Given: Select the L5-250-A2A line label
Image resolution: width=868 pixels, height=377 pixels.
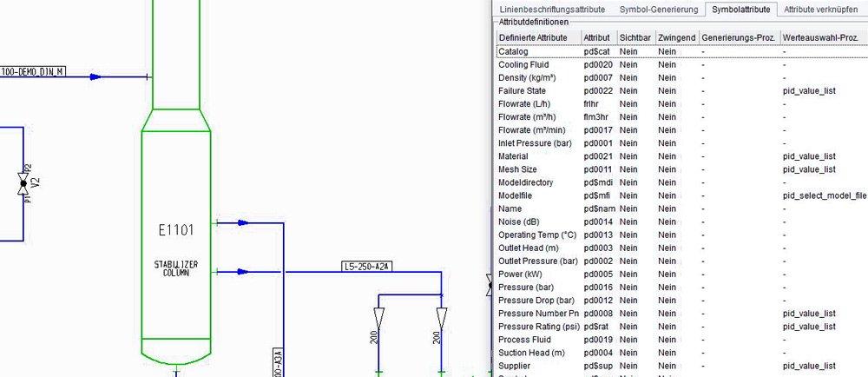Looking at the screenshot, I should point(367,267).
